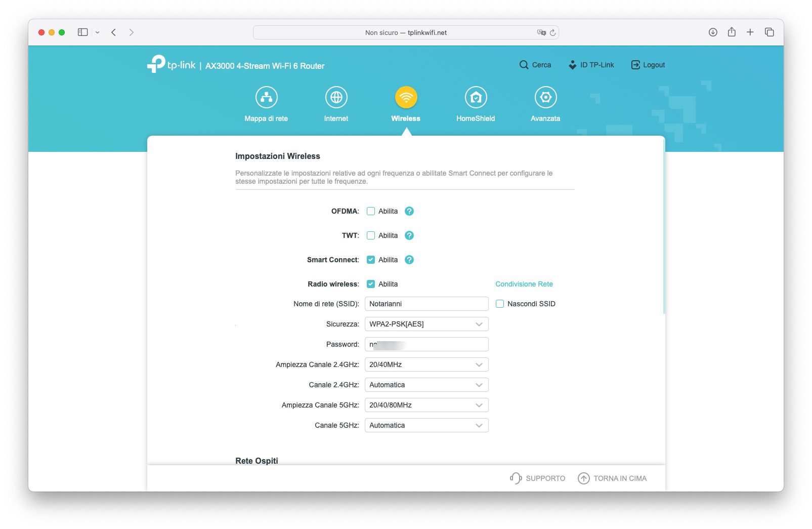Show help for OFDMA
Screen dimensions: 812x529
409,211
